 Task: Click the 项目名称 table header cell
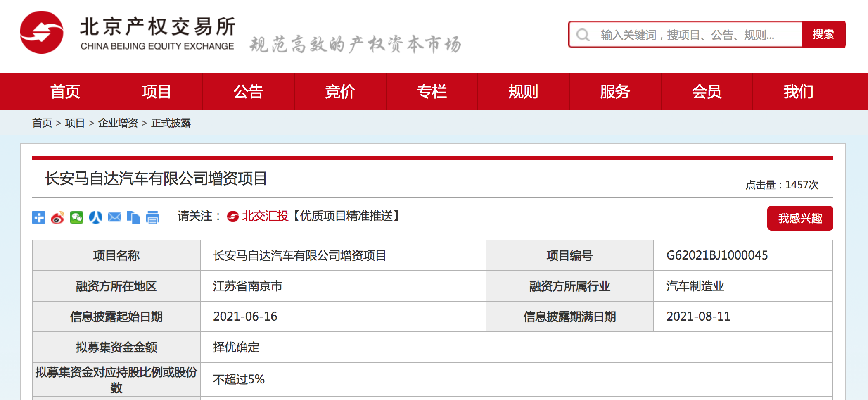pos(116,255)
